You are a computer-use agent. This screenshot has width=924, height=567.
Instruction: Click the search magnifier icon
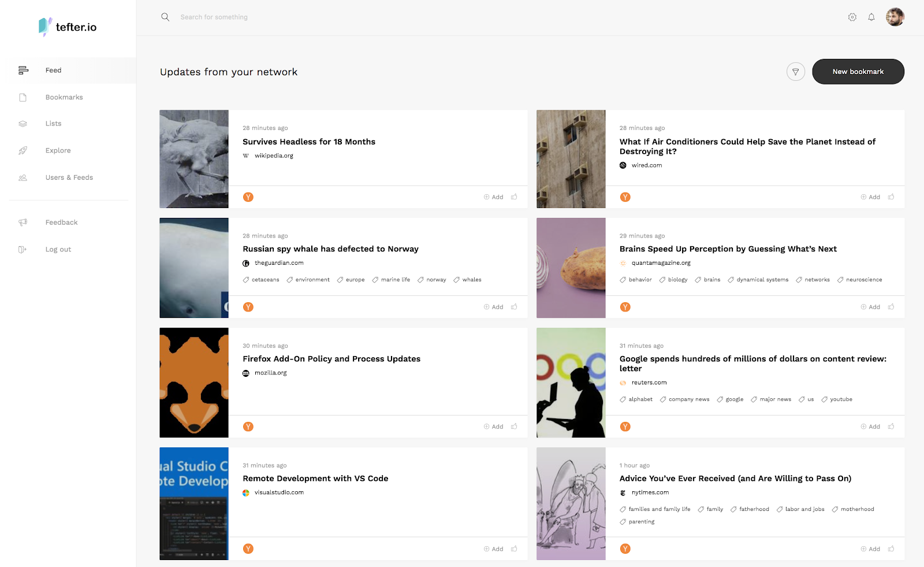click(x=165, y=17)
